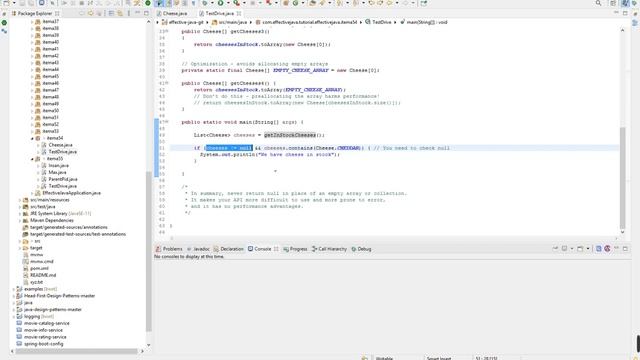Minimize the editor area
640x360 pixels.
[616, 13]
